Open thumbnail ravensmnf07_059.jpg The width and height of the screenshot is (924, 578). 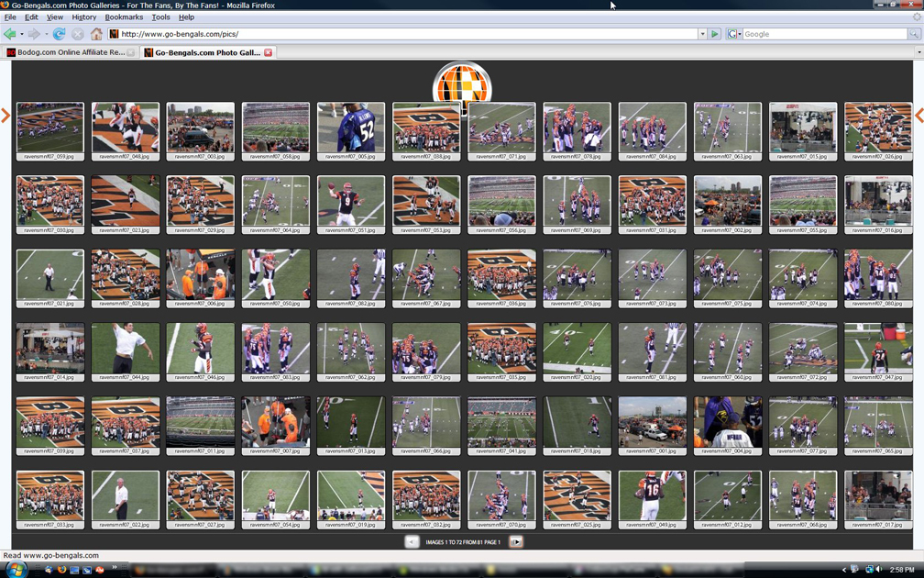click(49, 128)
